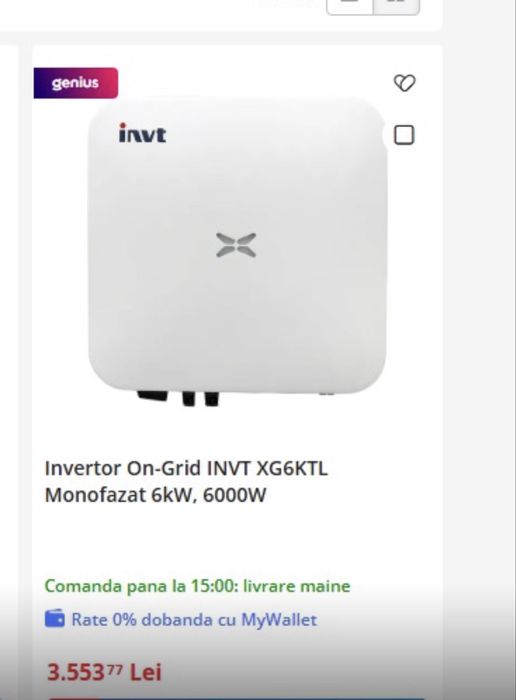Click the livrare maine text

tap(297, 586)
